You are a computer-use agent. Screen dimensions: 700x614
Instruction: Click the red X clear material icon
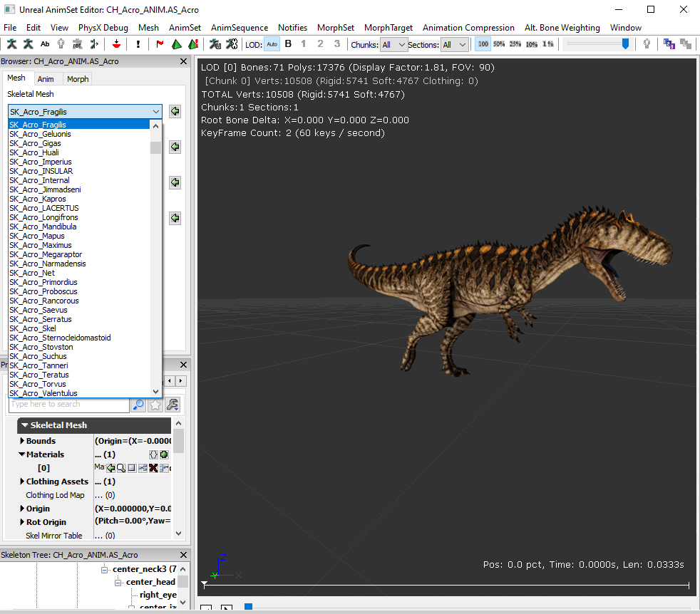point(153,468)
